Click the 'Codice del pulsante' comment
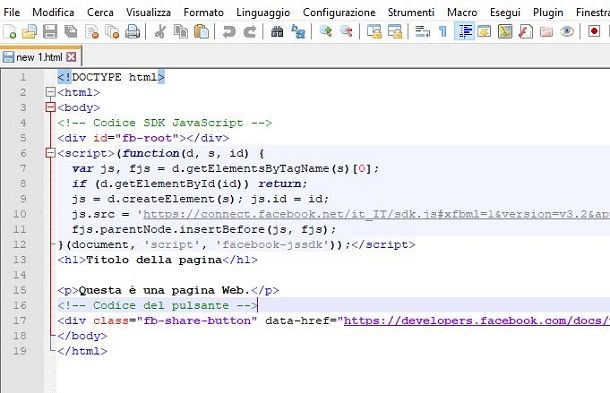This screenshot has height=393, width=610. [x=158, y=305]
